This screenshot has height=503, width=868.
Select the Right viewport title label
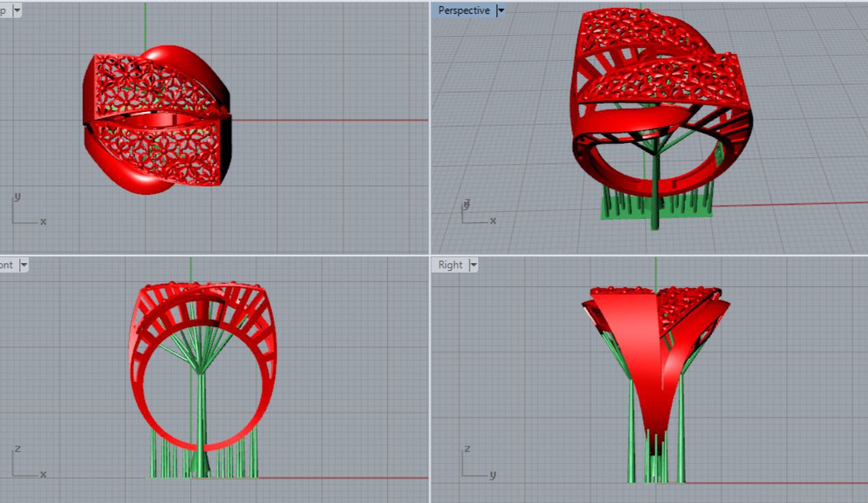click(450, 265)
